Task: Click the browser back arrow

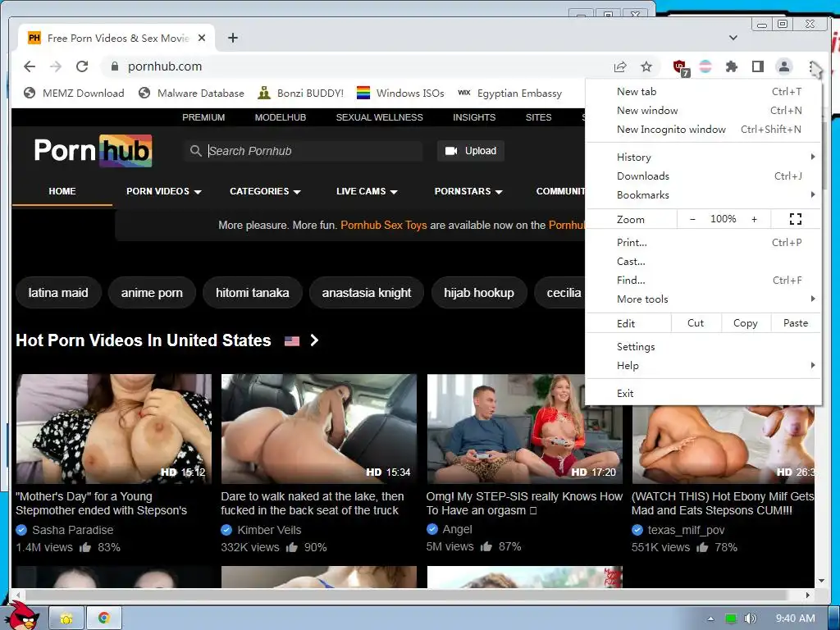Action: click(x=30, y=66)
